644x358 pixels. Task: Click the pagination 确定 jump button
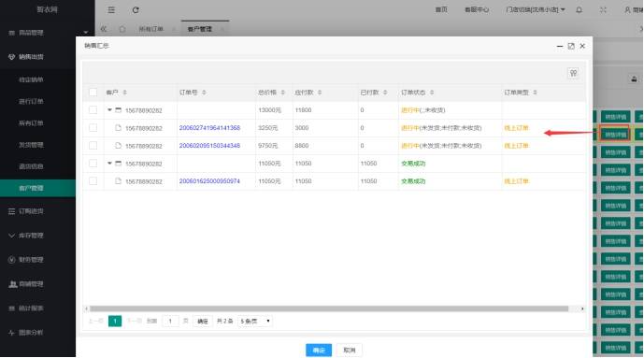203,321
